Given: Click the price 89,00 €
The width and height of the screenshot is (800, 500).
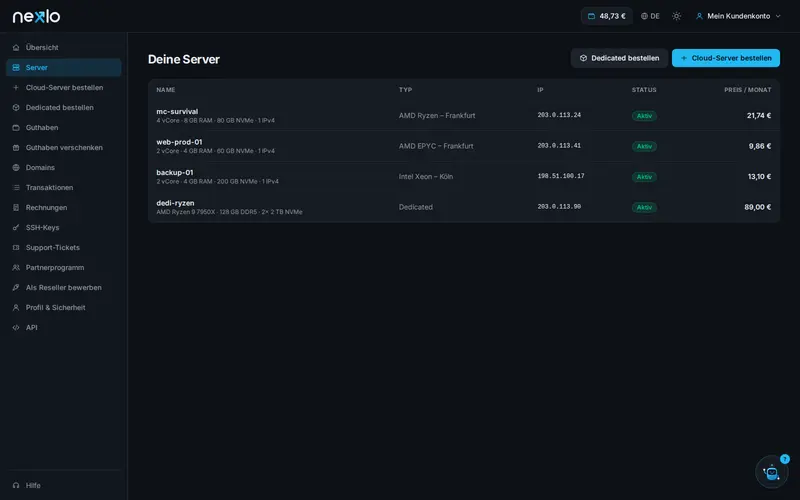Looking at the screenshot, I should point(758,207).
